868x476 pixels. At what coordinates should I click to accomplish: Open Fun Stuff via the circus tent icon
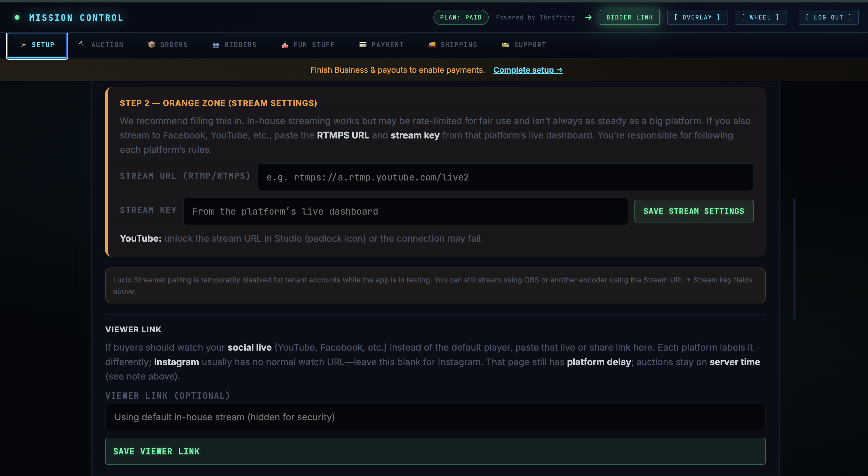tap(285, 44)
